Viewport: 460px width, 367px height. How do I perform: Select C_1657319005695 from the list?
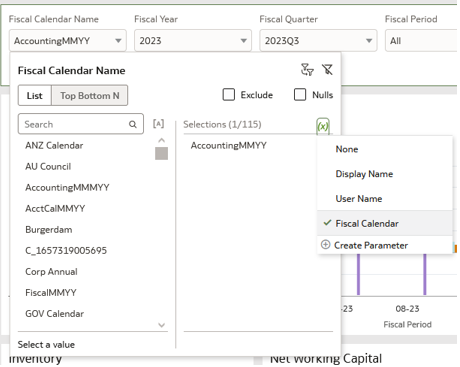(66, 251)
